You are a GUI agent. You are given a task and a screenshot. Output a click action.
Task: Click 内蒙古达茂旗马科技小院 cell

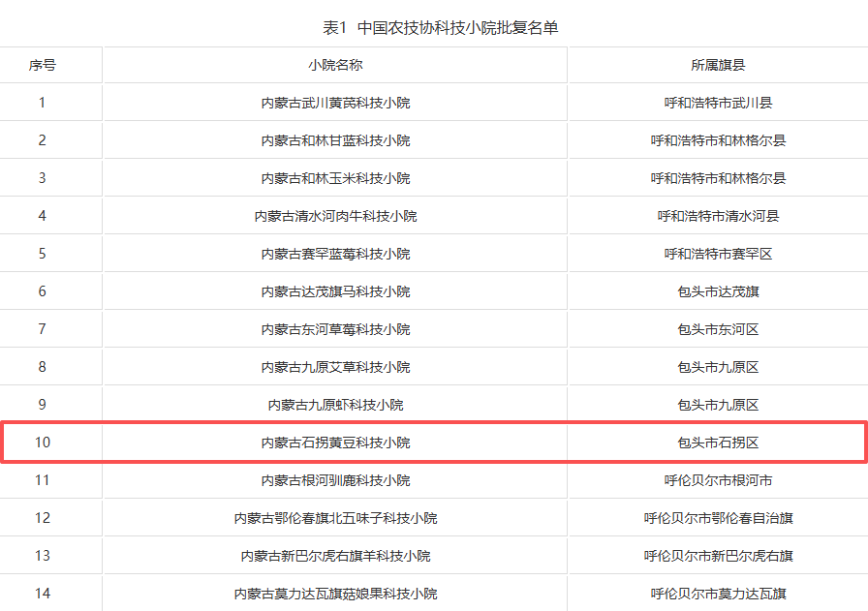tap(335, 291)
